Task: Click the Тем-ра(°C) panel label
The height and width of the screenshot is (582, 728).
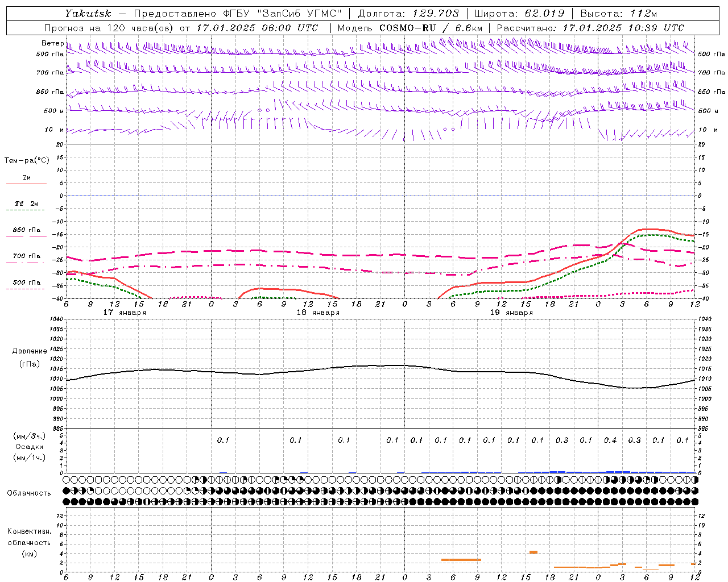Action: pyautogui.click(x=27, y=161)
